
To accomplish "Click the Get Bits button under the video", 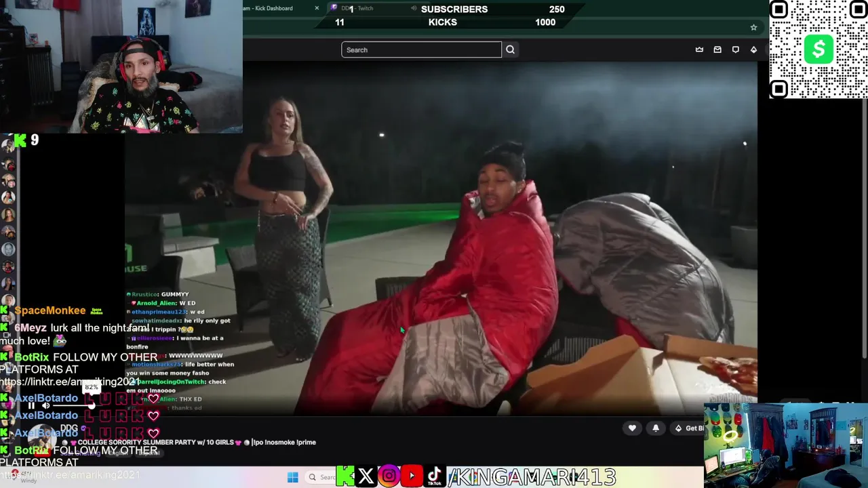I will (688, 428).
